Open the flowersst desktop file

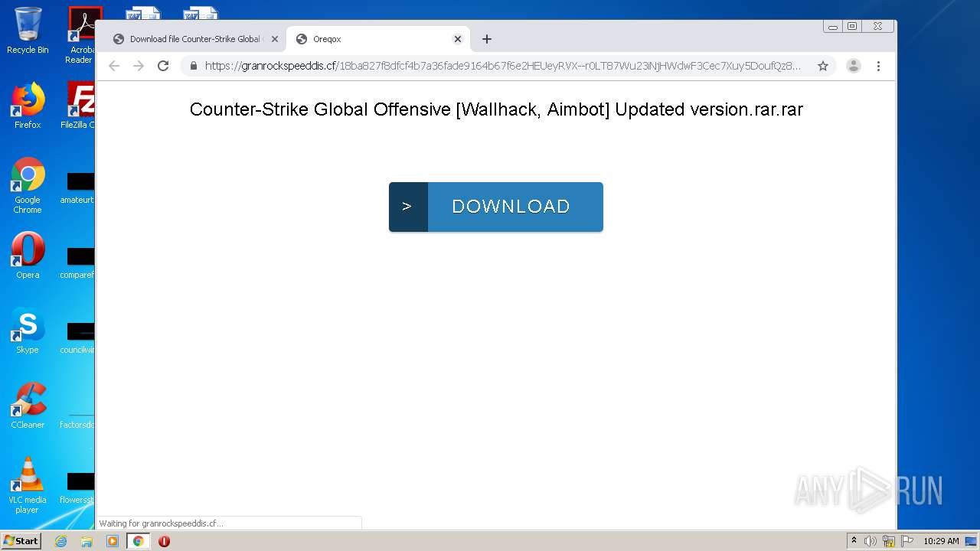click(78, 487)
